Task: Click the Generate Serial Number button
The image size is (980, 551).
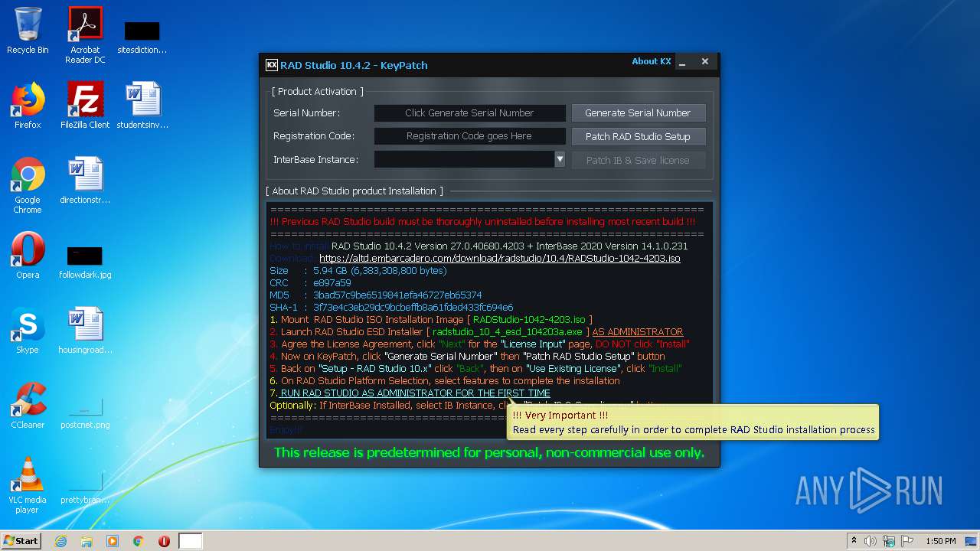Action: click(638, 112)
